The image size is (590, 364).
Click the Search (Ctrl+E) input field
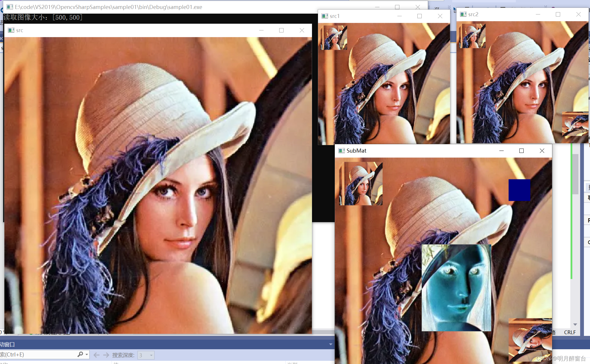click(x=38, y=354)
